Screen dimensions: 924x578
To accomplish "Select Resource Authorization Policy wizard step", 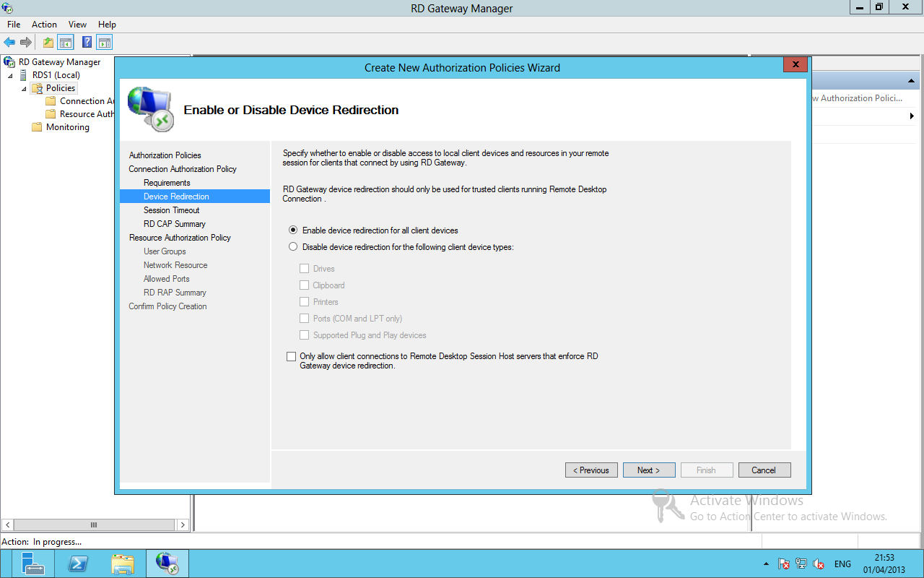I will tap(180, 238).
